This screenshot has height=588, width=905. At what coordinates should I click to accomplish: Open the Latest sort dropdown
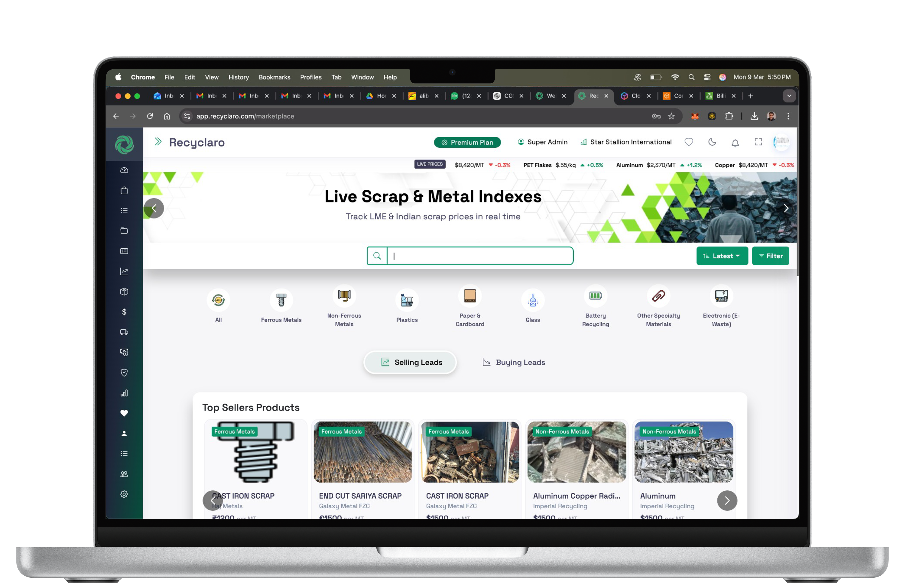(x=722, y=256)
